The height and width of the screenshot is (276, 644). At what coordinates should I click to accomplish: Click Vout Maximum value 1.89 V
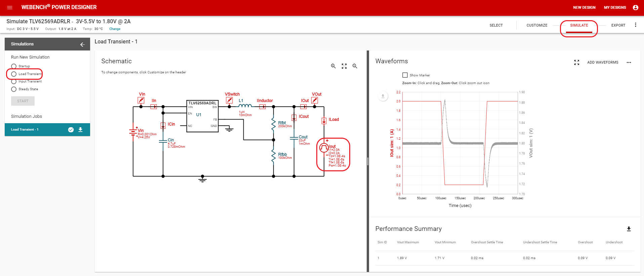click(402, 258)
